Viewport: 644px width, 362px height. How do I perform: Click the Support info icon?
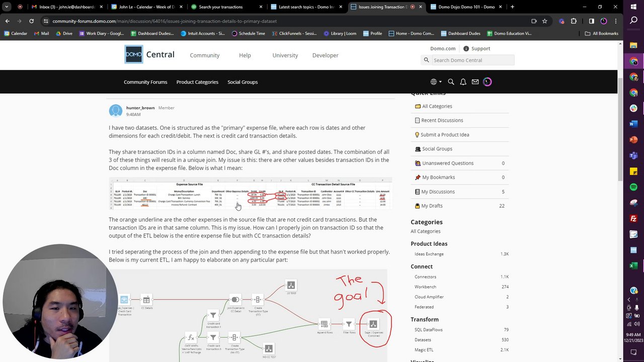466,49
